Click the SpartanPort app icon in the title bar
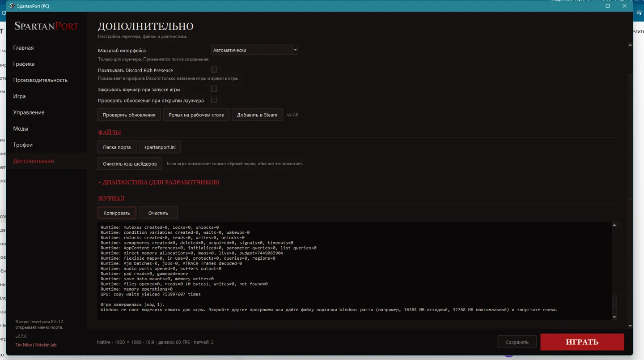This screenshot has width=644, height=360. (x=12, y=6)
